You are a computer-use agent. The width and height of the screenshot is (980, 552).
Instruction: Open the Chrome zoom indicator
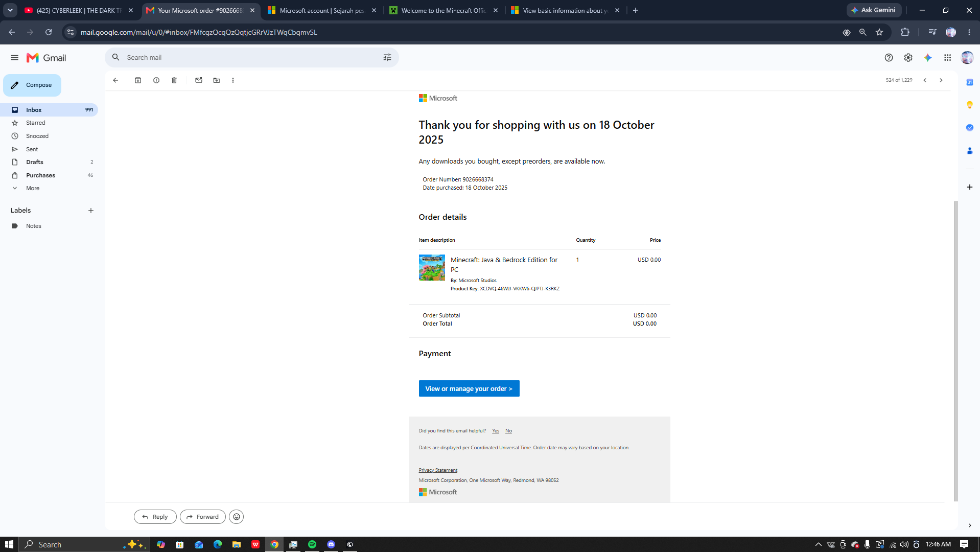click(x=863, y=32)
